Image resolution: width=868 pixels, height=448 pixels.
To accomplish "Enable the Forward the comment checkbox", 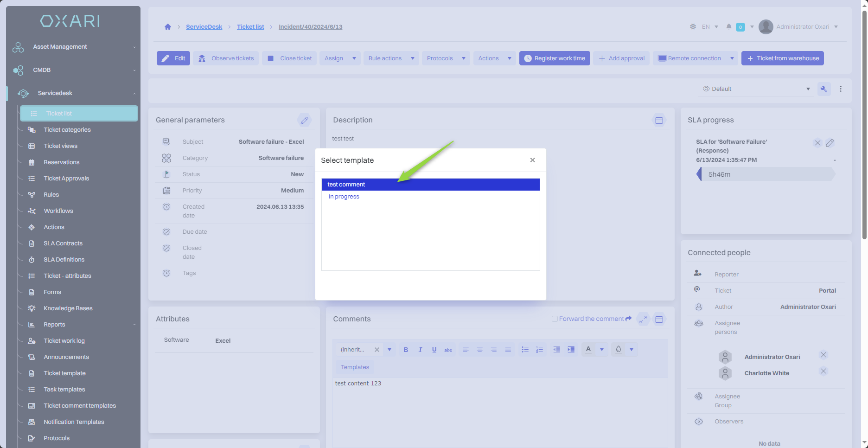I will coord(555,319).
